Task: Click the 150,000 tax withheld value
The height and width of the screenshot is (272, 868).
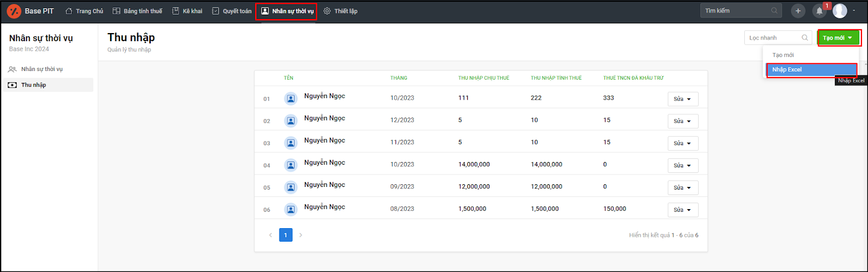Action: click(x=615, y=209)
